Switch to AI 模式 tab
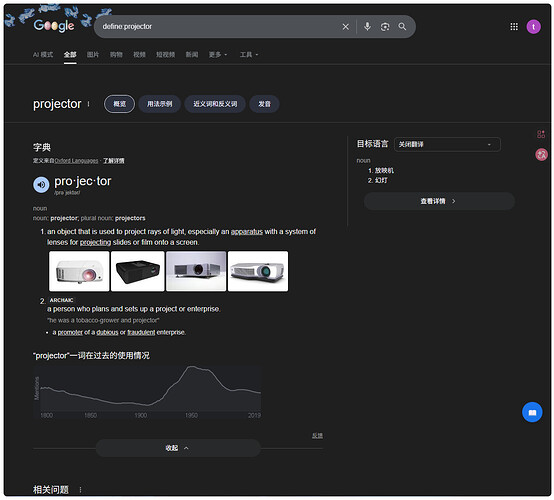The image size is (554, 500). click(43, 55)
